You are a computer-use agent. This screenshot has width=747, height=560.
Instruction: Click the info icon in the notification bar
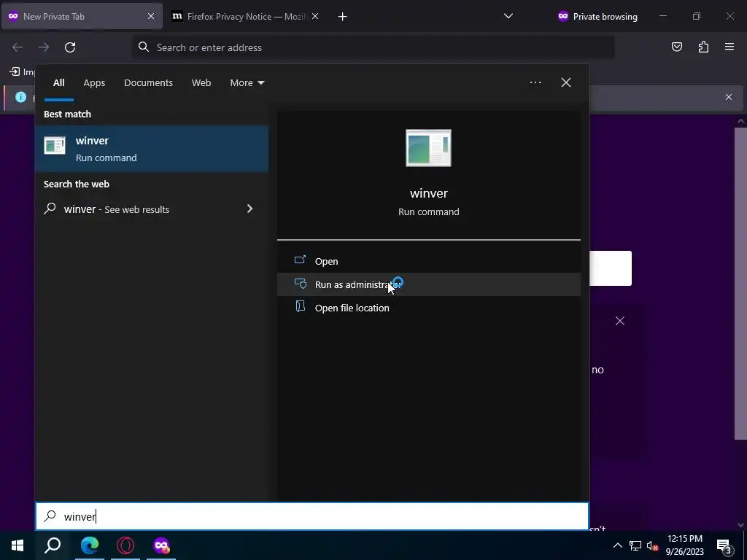pos(21,97)
